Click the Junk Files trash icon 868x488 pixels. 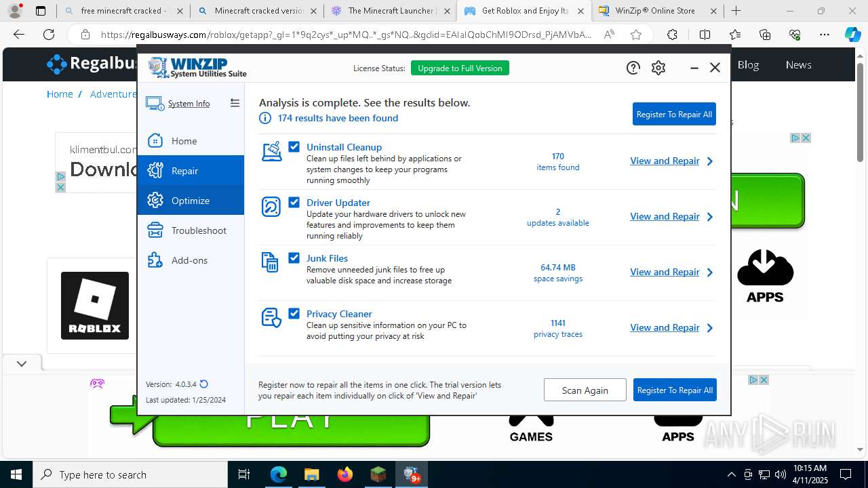(270, 262)
